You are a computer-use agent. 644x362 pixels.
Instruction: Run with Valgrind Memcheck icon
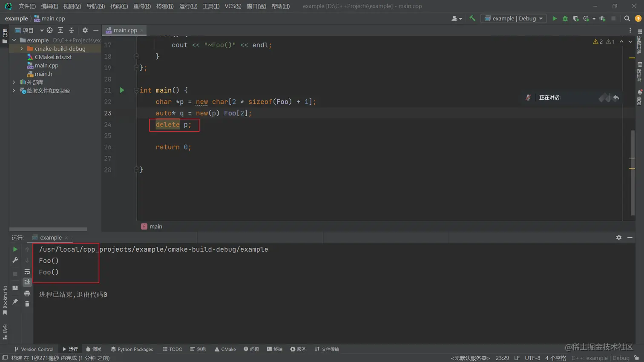pyautogui.click(x=603, y=18)
